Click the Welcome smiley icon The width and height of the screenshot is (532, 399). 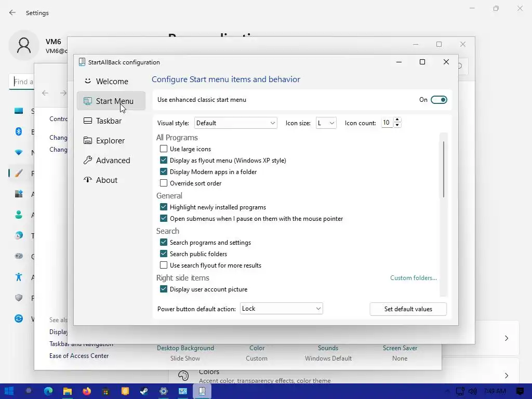[87, 81]
